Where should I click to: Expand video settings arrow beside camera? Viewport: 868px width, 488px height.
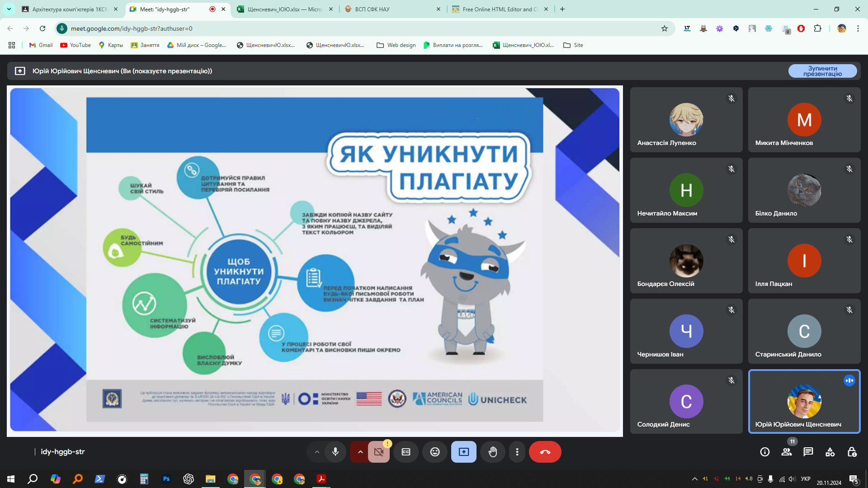[360, 452]
